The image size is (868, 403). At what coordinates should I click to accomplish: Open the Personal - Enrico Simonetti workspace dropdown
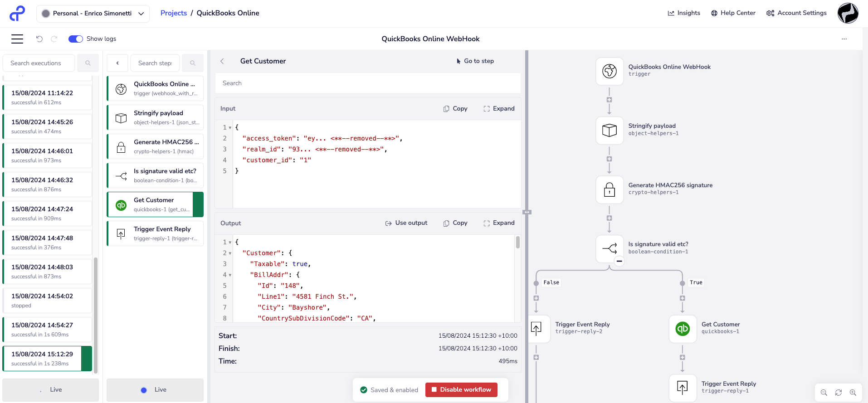click(x=93, y=14)
